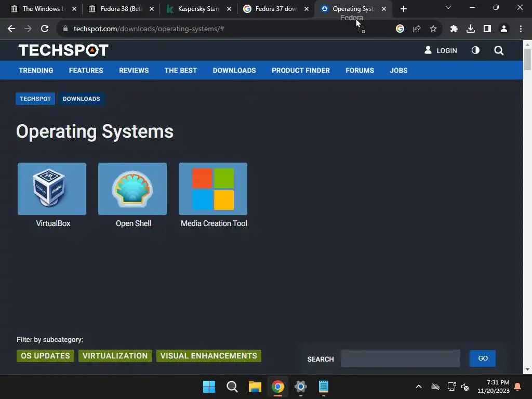Open the REVIEWS menu
This screenshot has height=399, width=532.
pos(134,70)
